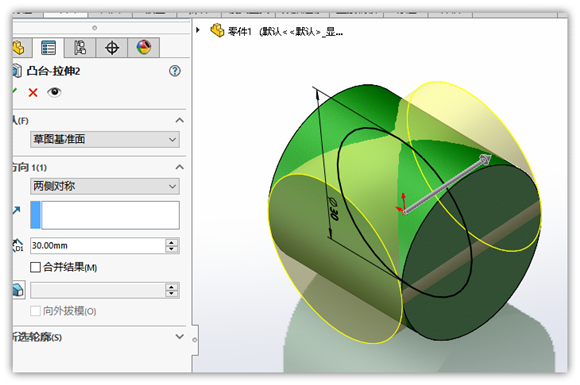Cancel the feature with the red X
This screenshot has height=385, width=580.
pyautogui.click(x=33, y=92)
